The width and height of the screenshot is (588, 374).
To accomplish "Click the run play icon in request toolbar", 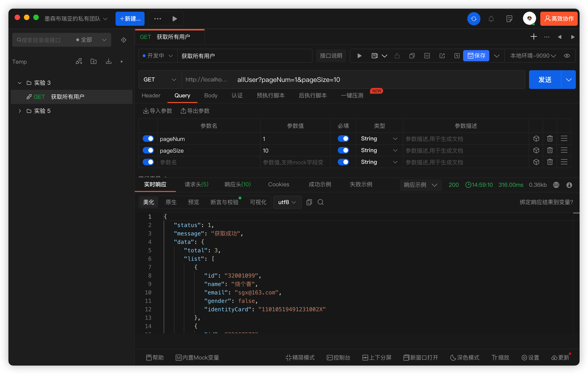I will (359, 56).
